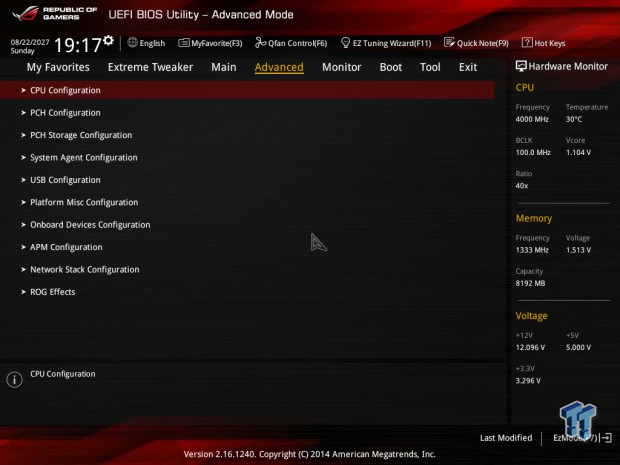
Task: Expand arrow beside ROG Effects
Action: 23,292
